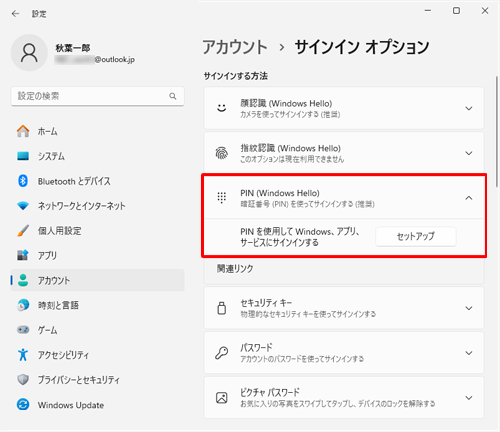Click the アプリ icon in sidebar
500x432 pixels.
(23, 255)
